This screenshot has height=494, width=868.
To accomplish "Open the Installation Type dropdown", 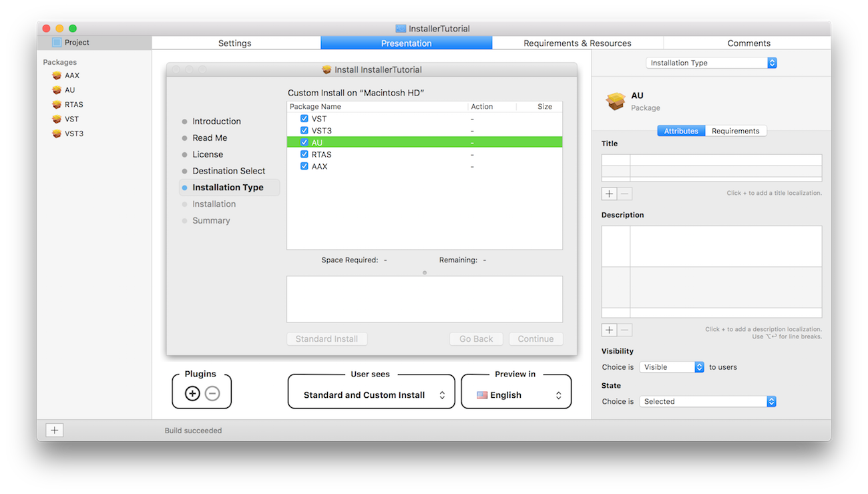I will 711,63.
